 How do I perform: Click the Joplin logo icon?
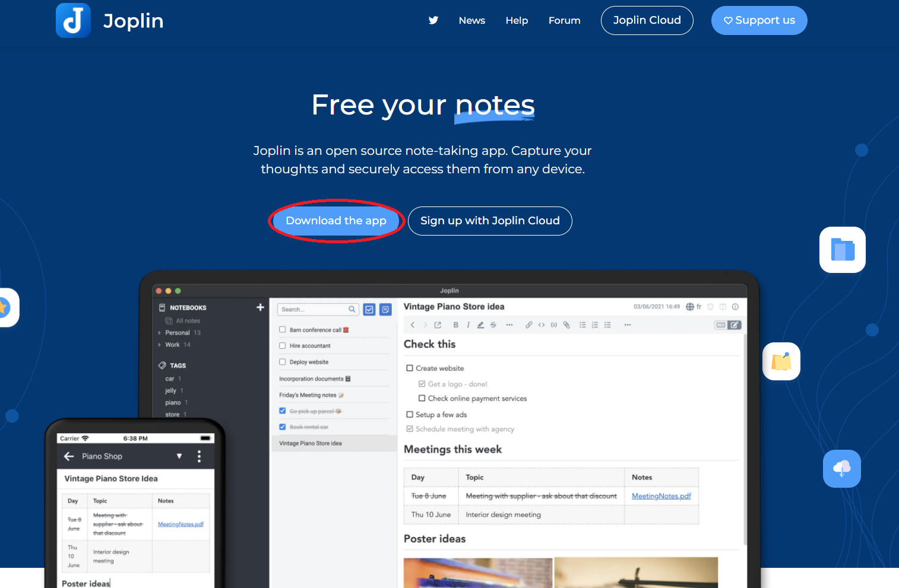click(x=73, y=20)
